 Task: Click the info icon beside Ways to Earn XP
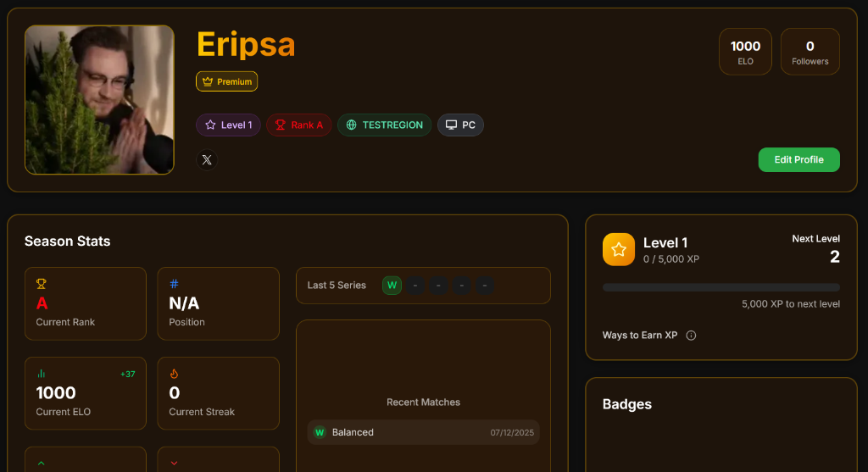[x=691, y=336]
